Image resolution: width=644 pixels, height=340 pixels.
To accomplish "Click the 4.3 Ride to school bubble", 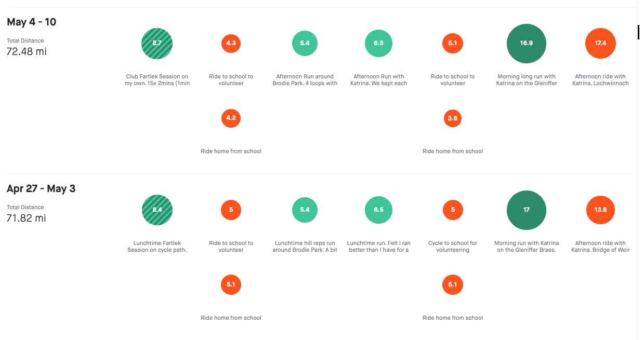I will click(231, 43).
